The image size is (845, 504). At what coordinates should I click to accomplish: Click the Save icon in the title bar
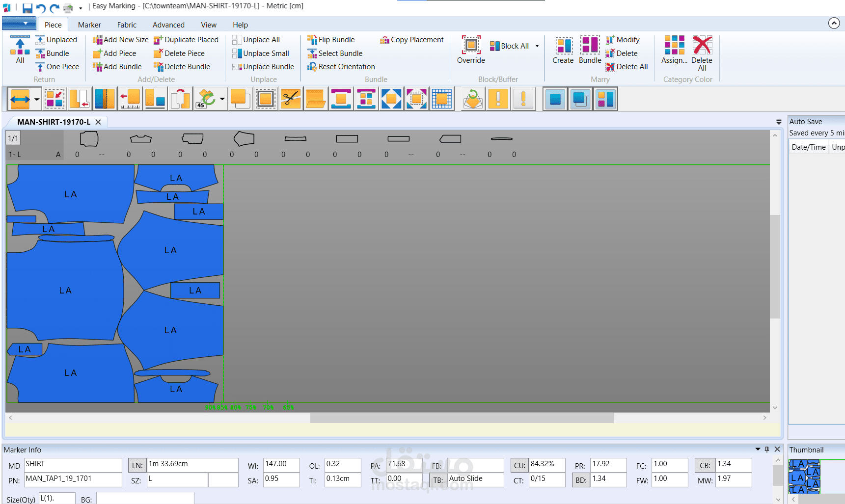point(27,7)
